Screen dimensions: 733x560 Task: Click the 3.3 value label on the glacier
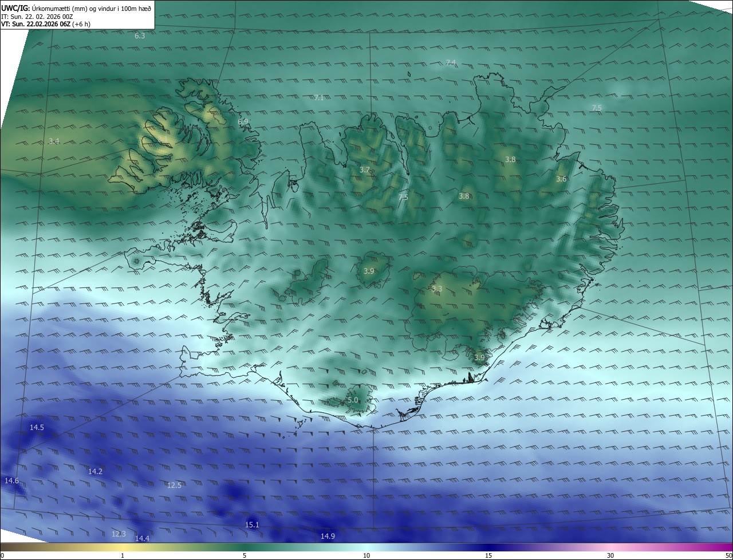[x=437, y=289]
